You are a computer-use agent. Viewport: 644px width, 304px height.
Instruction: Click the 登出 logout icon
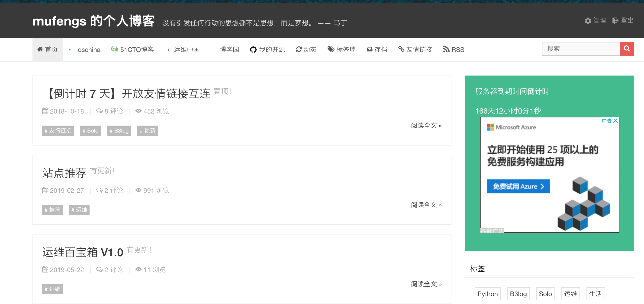click(615, 21)
